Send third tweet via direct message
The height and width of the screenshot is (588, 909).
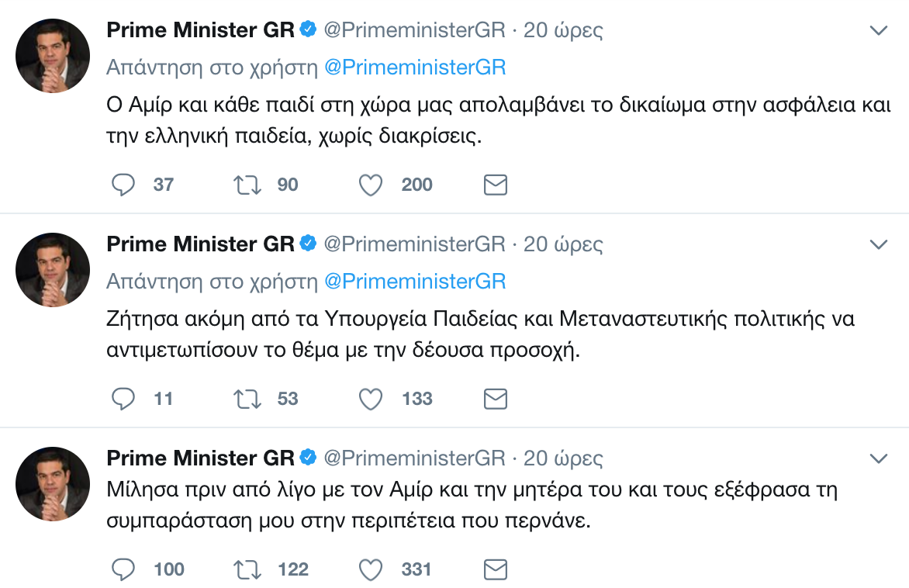(496, 569)
